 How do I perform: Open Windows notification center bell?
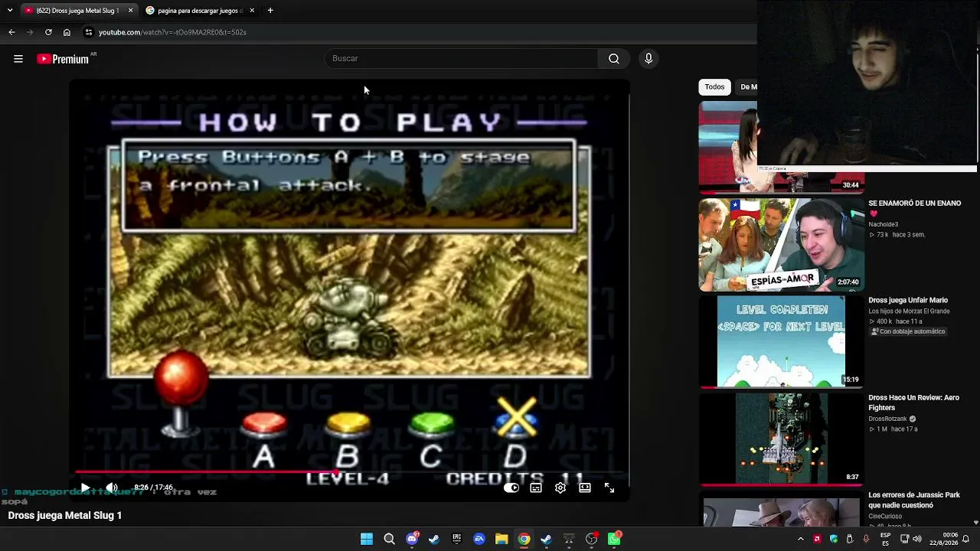tap(966, 540)
